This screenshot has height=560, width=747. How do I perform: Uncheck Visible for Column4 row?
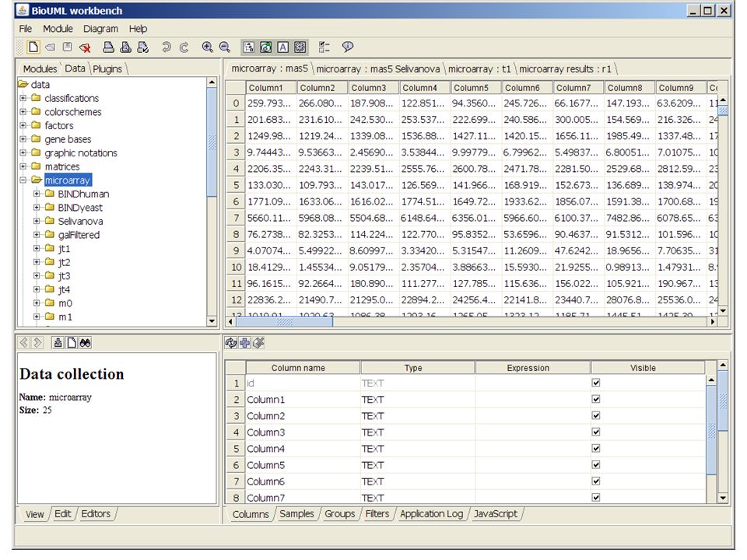596,448
